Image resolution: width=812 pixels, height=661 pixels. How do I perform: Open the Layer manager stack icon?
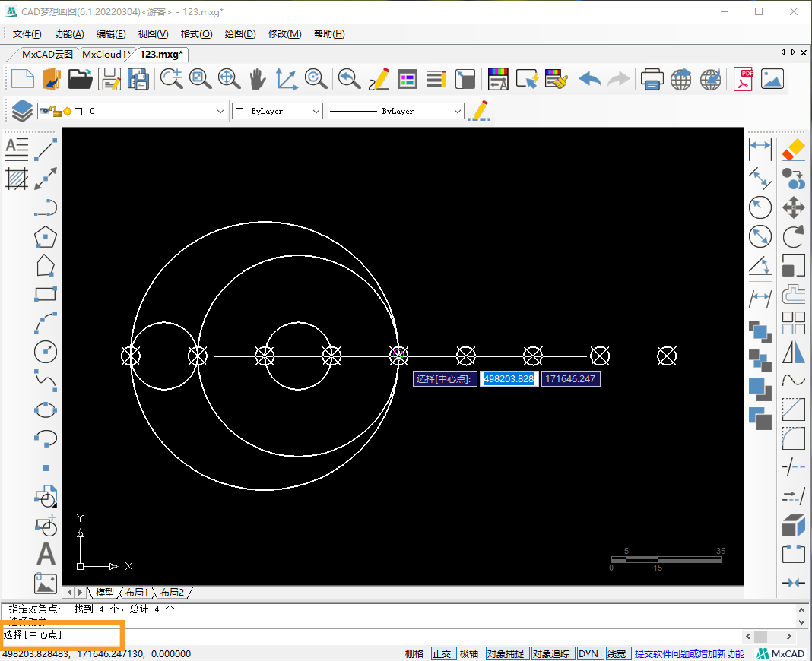point(22,111)
